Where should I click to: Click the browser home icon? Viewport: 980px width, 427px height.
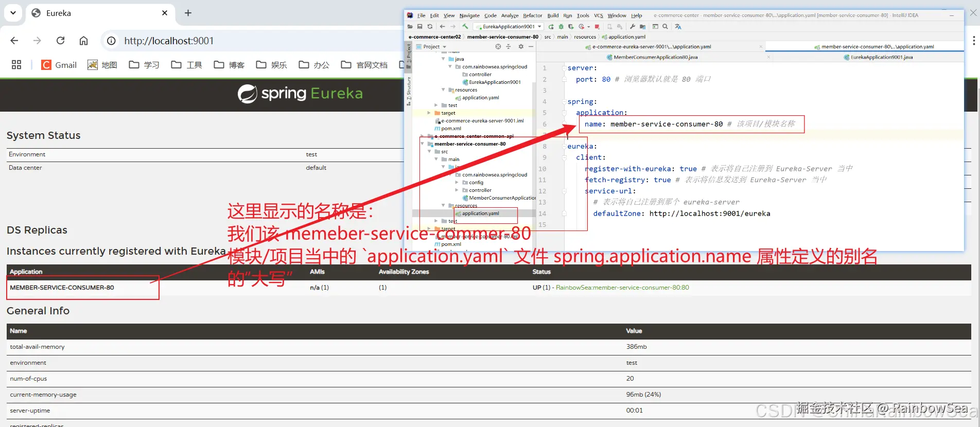pyautogui.click(x=83, y=41)
